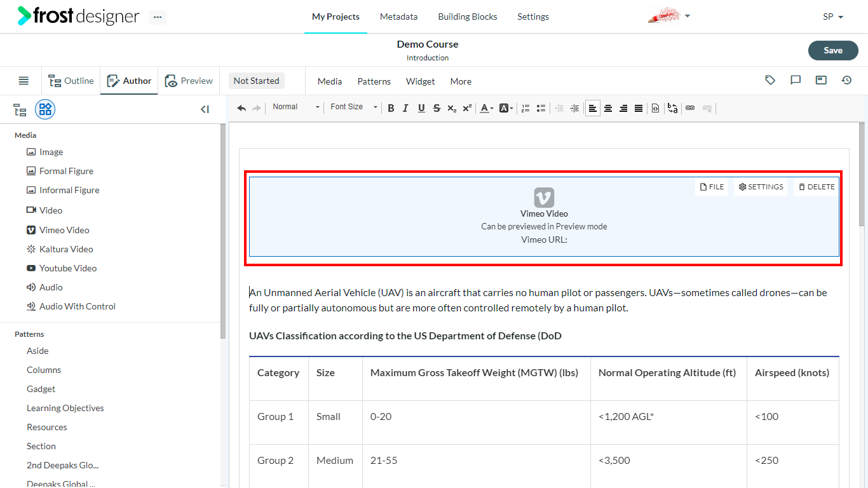
Task: Go to My Projects tab
Action: point(336,17)
